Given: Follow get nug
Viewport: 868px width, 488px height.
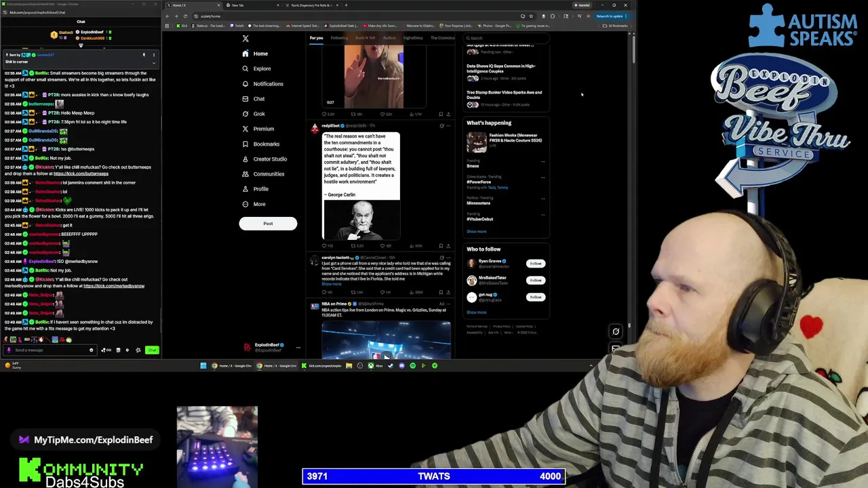Looking at the screenshot, I should coord(536,297).
